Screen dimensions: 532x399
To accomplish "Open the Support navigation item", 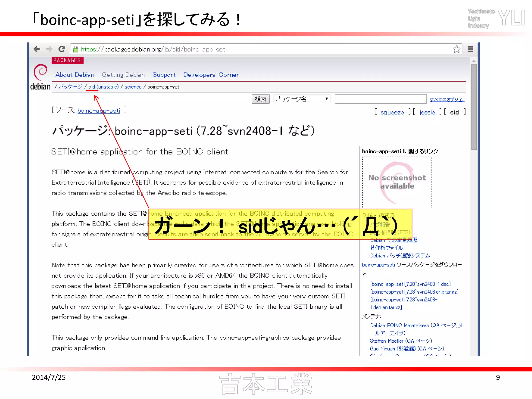I will click(164, 75).
